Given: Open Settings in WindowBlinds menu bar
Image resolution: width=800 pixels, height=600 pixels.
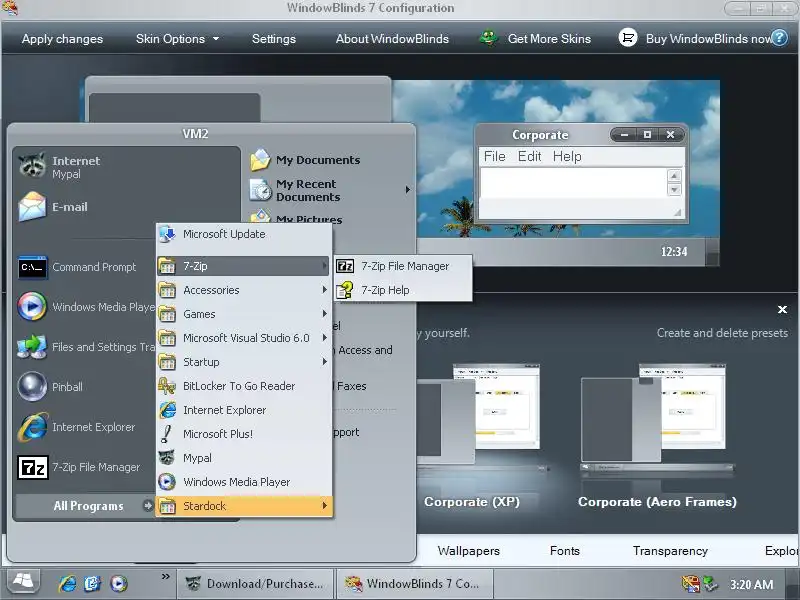Looking at the screenshot, I should pyautogui.click(x=274, y=39).
